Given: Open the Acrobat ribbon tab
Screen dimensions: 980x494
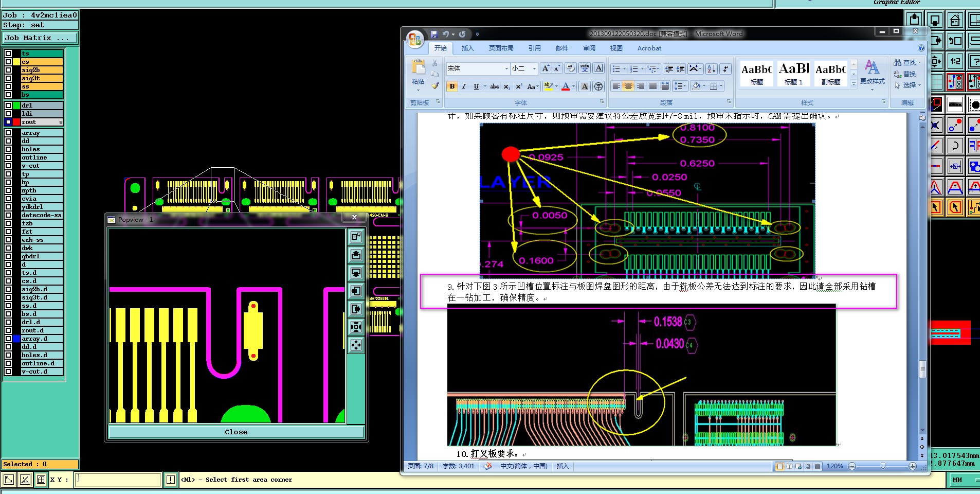Looking at the screenshot, I should [x=649, y=48].
